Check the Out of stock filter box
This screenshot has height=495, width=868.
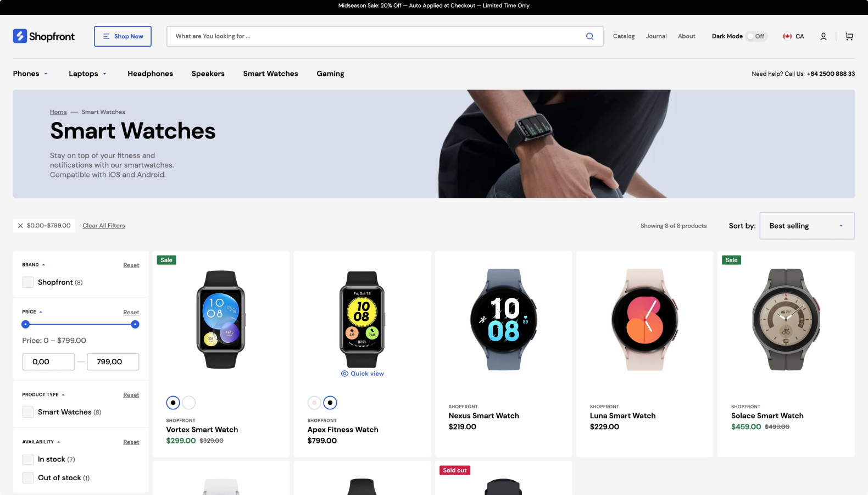pyautogui.click(x=28, y=478)
